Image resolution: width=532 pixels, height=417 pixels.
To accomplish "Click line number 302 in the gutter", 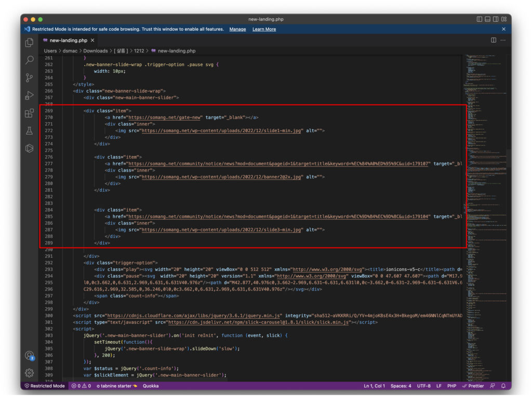I will (x=48, y=329).
